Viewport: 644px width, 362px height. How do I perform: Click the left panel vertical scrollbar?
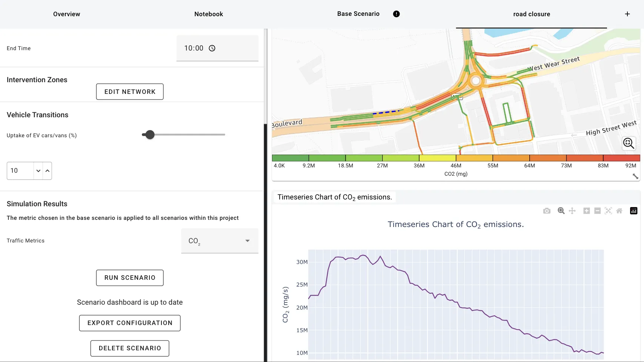tap(266, 242)
